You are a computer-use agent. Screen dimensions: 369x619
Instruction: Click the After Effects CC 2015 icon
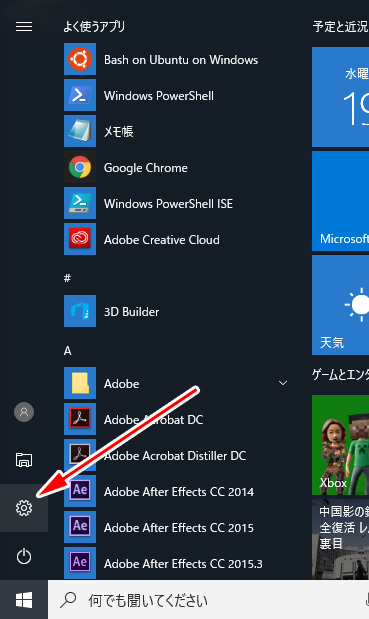click(80, 527)
